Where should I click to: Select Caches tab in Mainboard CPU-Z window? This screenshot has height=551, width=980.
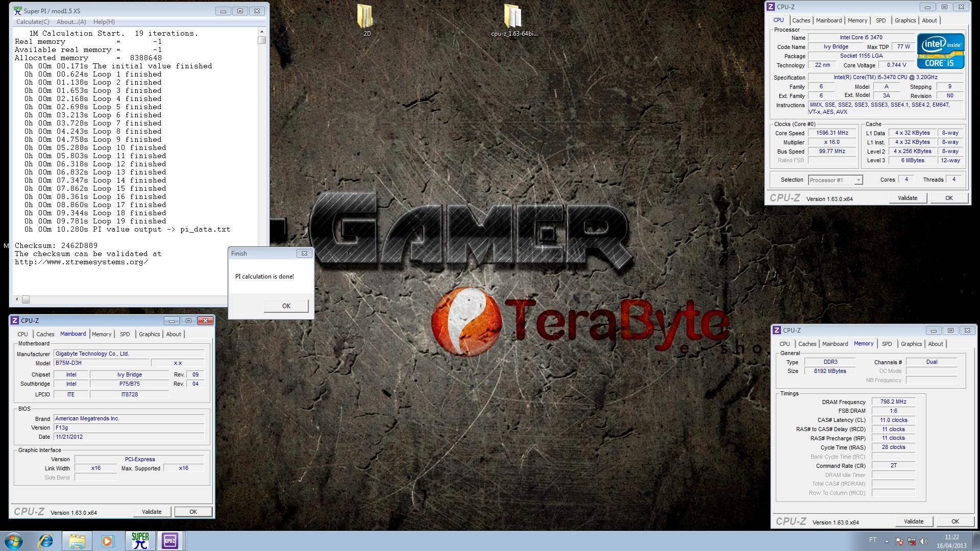45,334
